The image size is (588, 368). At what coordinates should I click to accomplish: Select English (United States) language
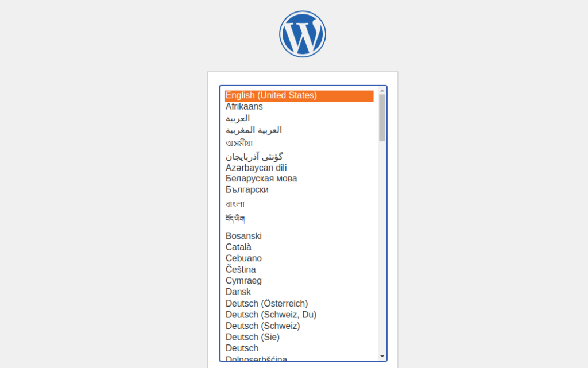pyautogui.click(x=299, y=95)
